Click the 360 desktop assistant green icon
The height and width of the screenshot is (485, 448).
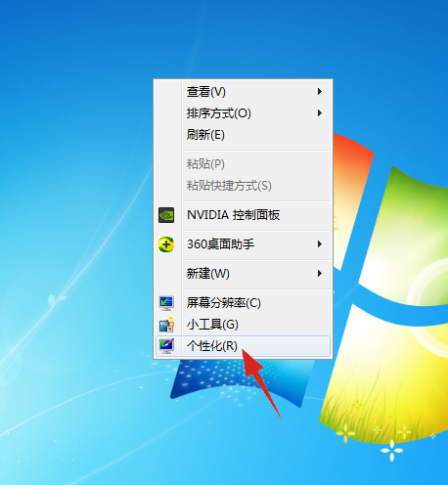tap(166, 244)
